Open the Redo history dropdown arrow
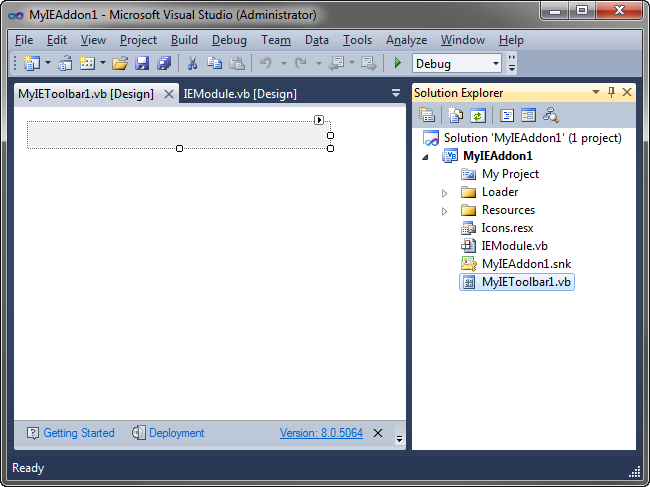 [319, 64]
